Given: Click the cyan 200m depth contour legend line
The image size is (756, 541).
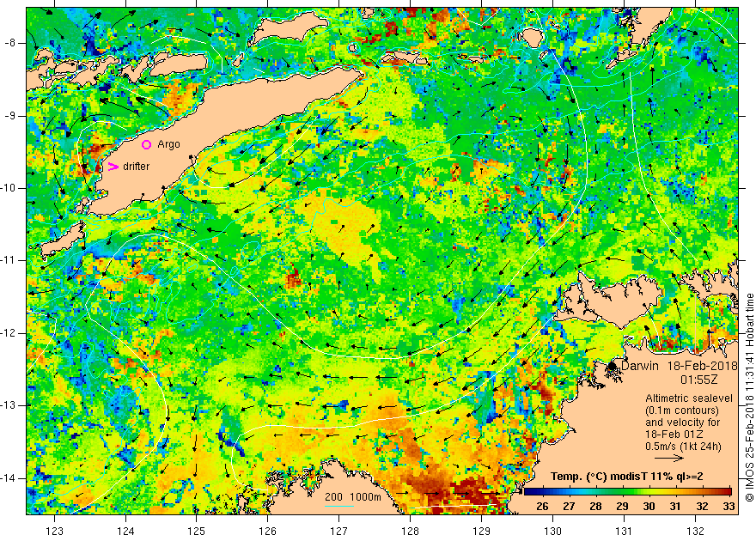Looking at the screenshot, I should click(x=339, y=506).
